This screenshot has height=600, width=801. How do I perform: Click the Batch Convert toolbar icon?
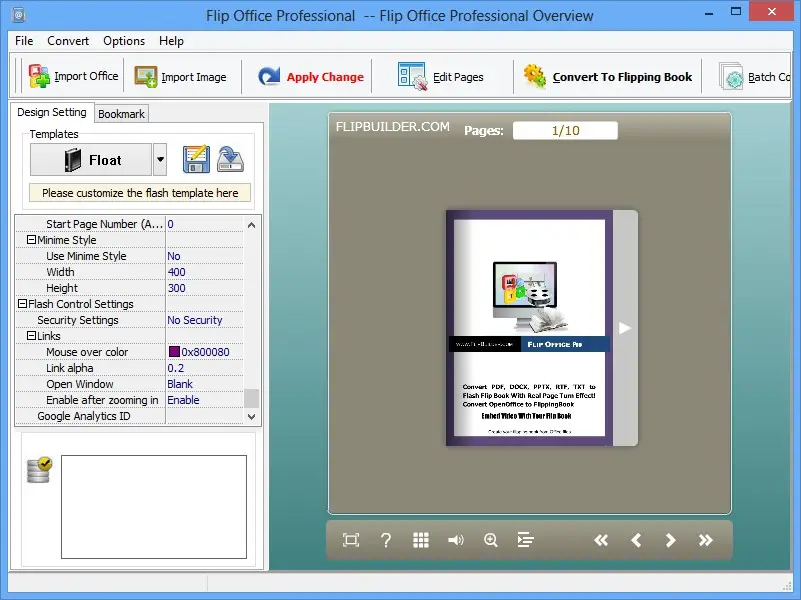coord(732,77)
